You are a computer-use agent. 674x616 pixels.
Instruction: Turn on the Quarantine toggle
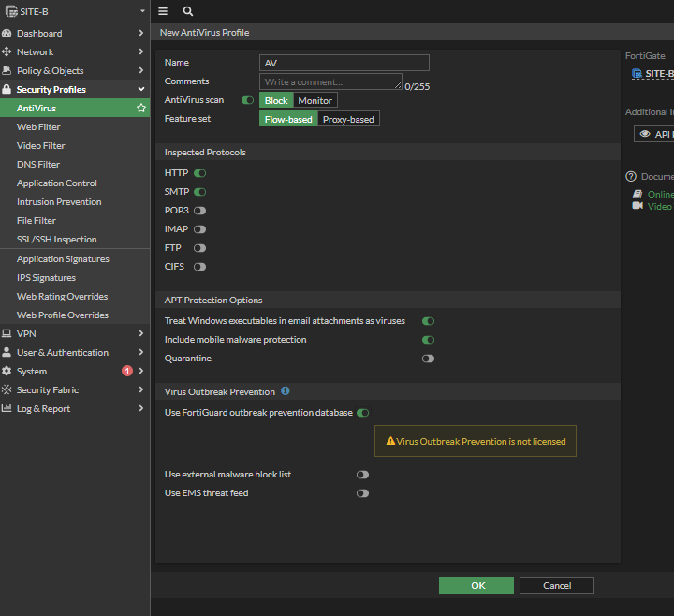tap(428, 359)
